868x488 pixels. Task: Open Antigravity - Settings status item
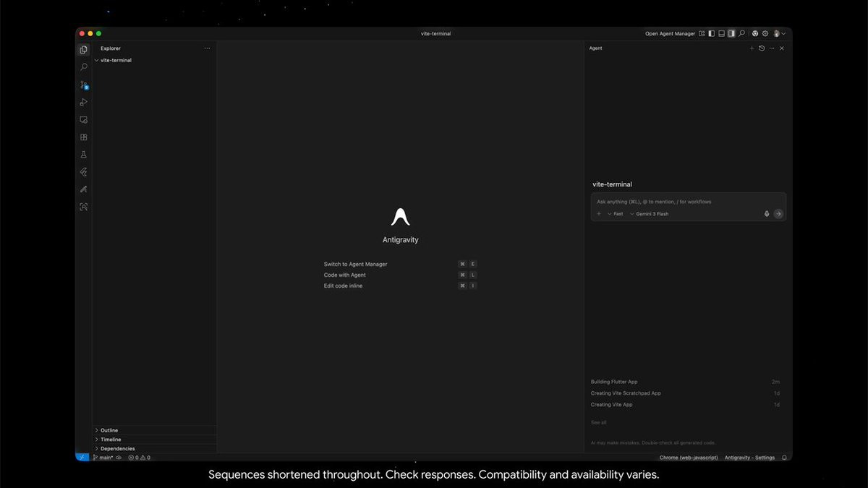(749, 458)
